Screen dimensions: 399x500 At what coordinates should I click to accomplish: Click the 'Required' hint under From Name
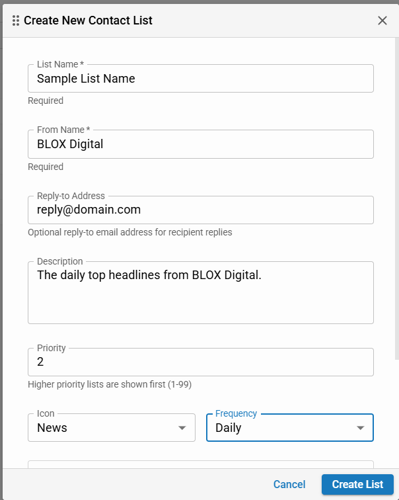click(x=46, y=167)
